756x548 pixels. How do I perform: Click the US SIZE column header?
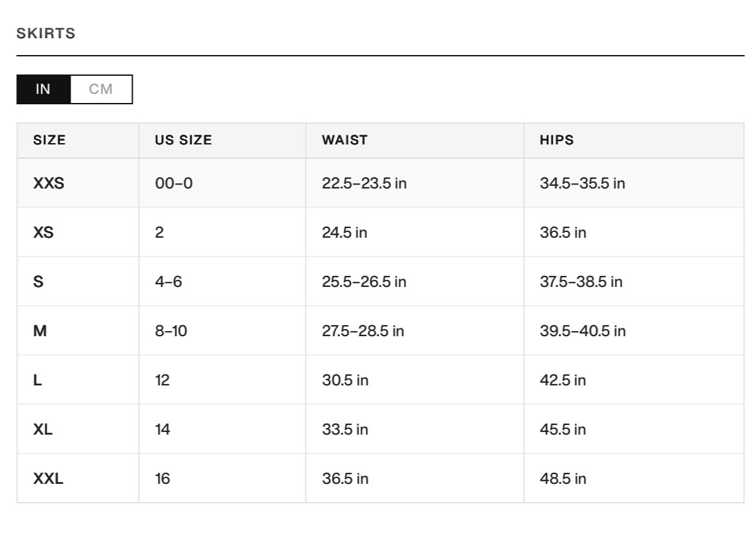(183, 140)
